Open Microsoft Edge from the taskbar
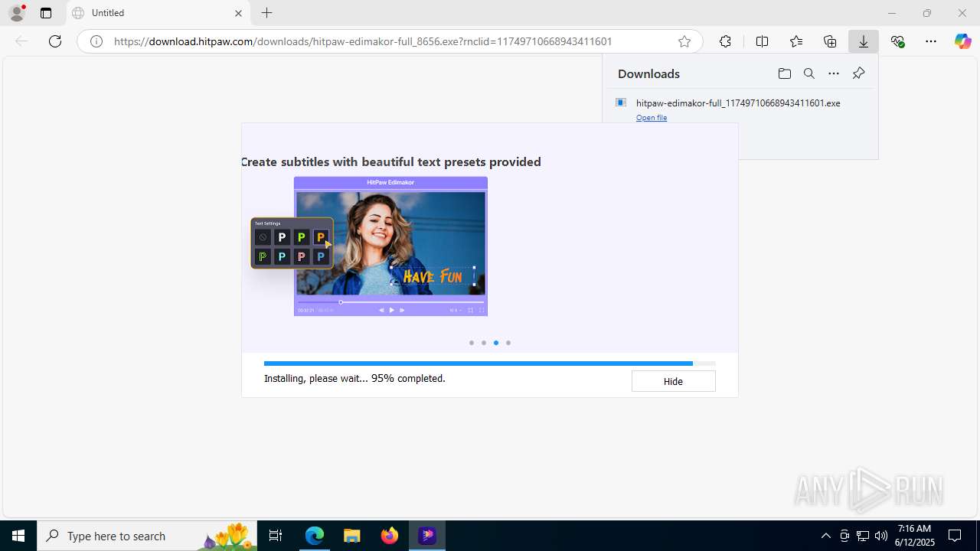980x551 pixels. coord(315,536)
